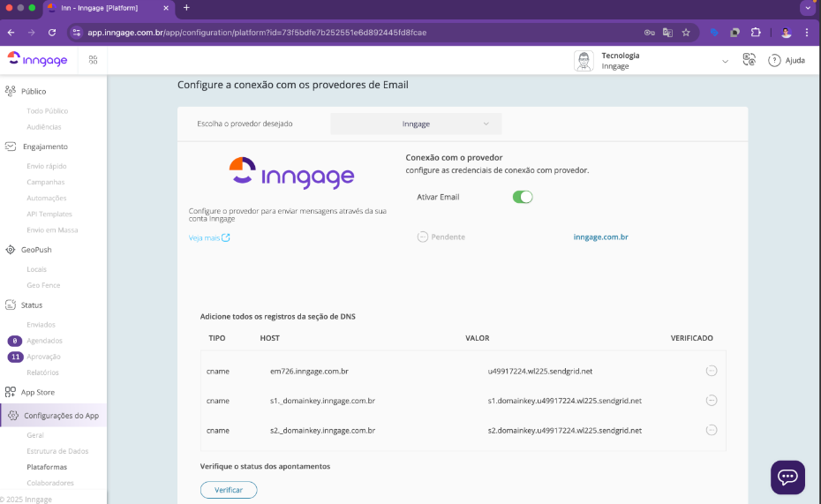Click the language translate icon in header

[x=749, y=60]
